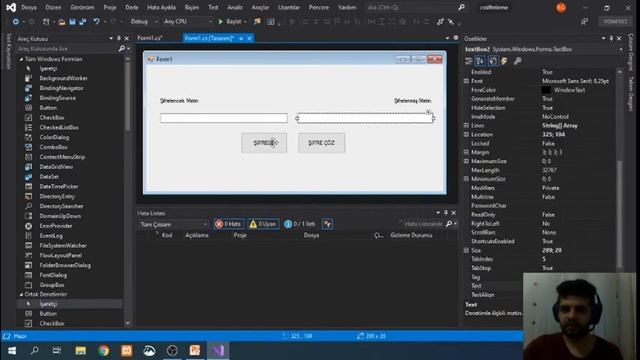Click the toolbox vertical scrollbar
This screenshot has width=640, height=360.
click(128, 192)
